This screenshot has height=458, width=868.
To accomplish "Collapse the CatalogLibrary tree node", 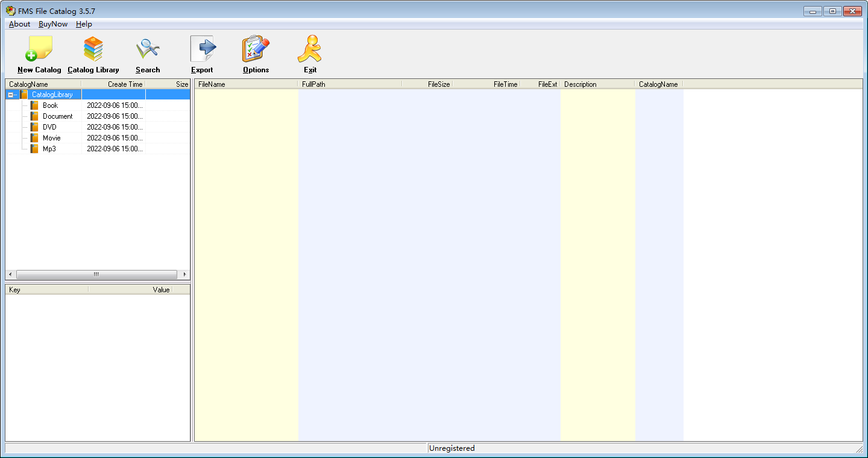I will 11,95.
